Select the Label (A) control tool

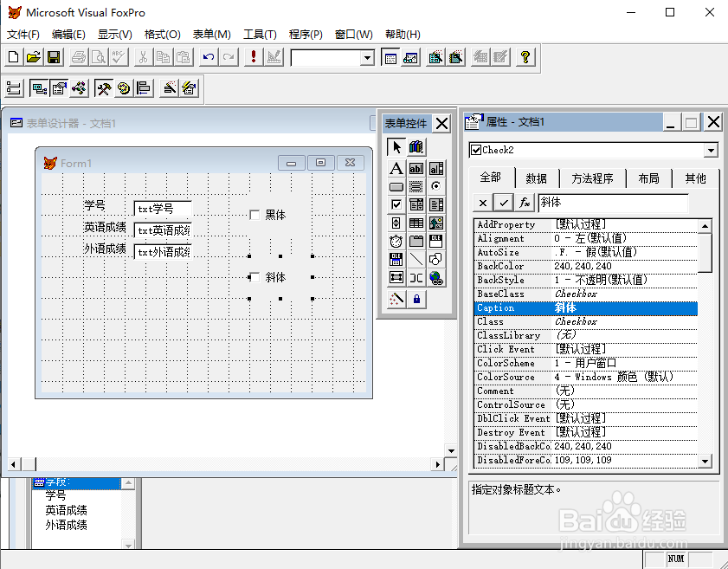(x=396, y=168)
